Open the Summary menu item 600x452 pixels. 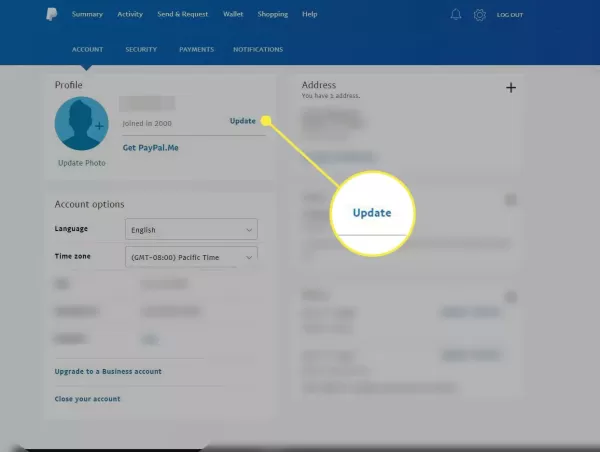point(87,14)
